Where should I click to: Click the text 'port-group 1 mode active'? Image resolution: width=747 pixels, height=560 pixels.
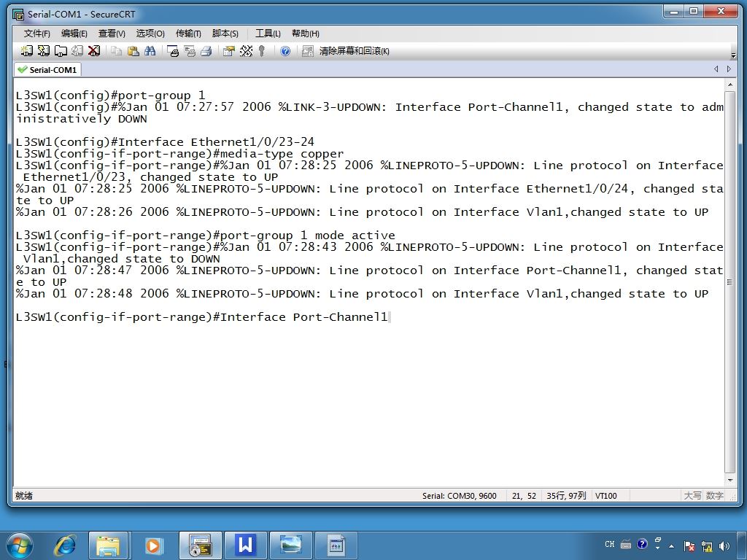(307, 236)
